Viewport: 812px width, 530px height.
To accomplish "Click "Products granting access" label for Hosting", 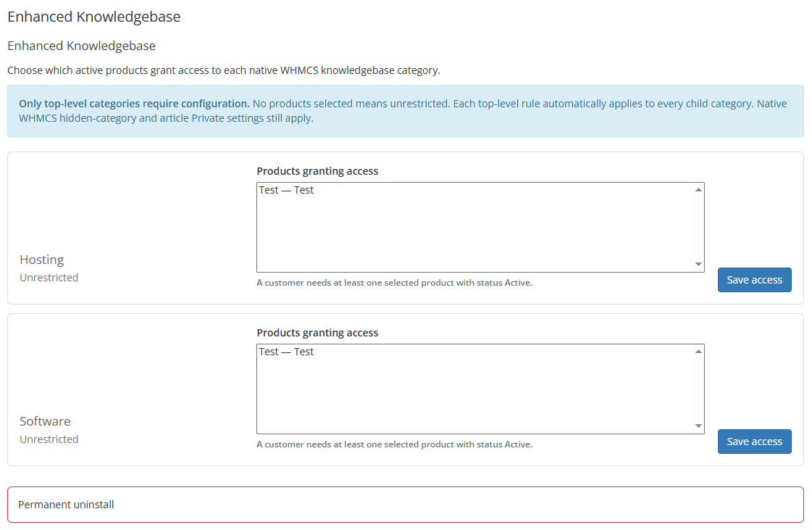I will pos(317,171).
